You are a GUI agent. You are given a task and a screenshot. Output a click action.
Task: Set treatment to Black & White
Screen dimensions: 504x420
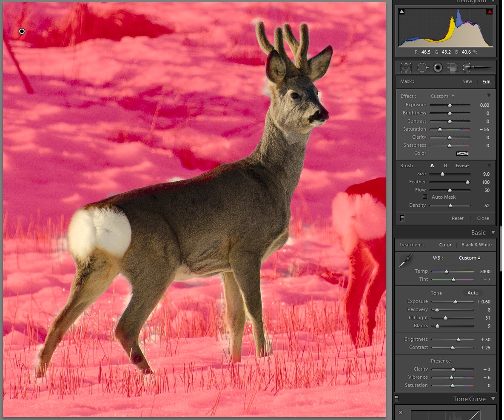(x=476, y=245)
